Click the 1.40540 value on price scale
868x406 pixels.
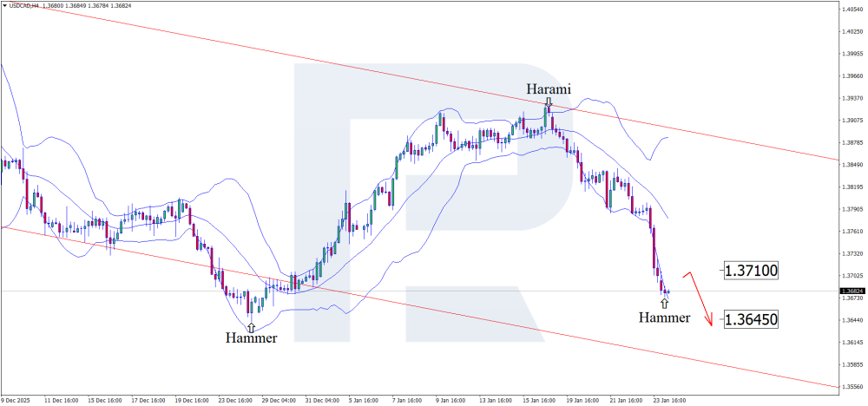tap(851, 9)
